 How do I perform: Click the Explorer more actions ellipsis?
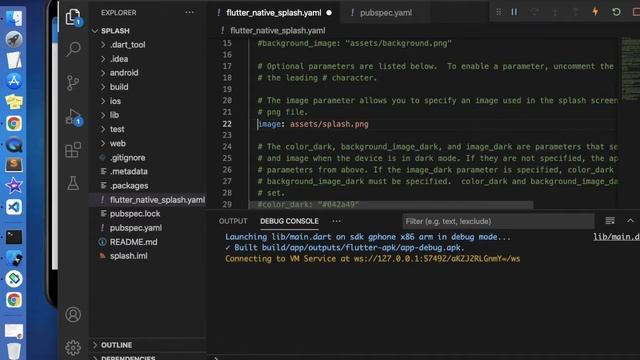point(189,12)
